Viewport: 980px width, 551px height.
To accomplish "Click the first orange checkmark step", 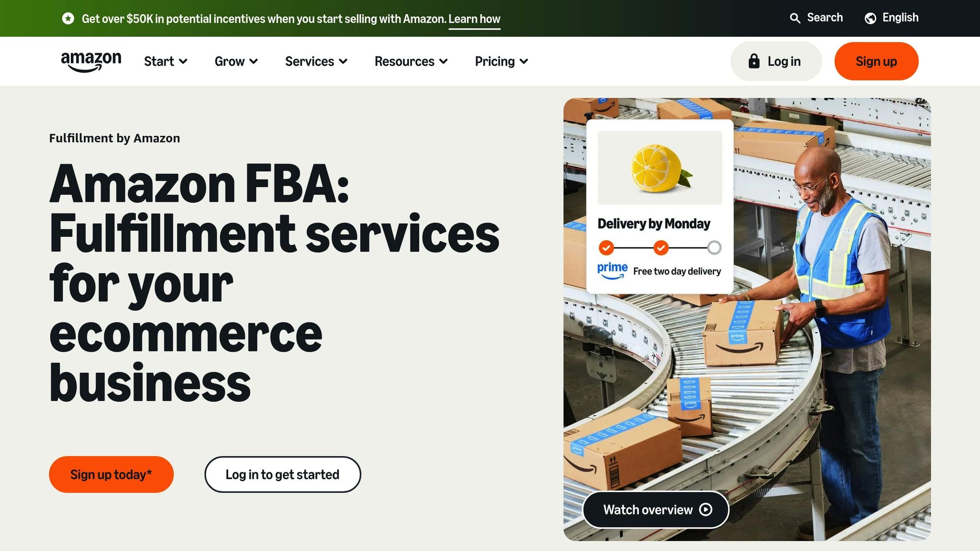I will pos(606,248).
